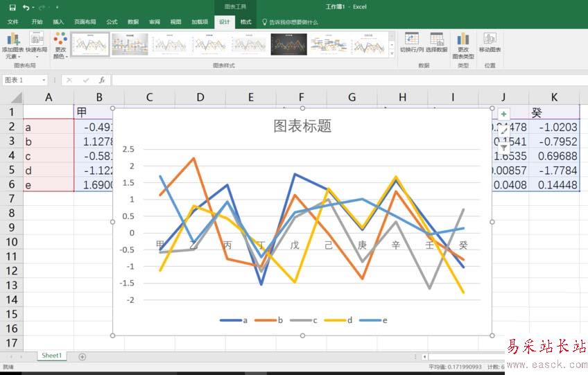
Task: Select column K header
Action: (554, 98)
